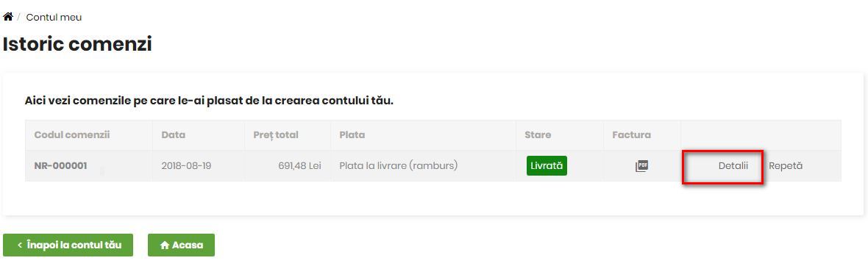The height and width of the screenshot is (266, 868).
Task: Click the Factura column header
Action: point(632,135)
